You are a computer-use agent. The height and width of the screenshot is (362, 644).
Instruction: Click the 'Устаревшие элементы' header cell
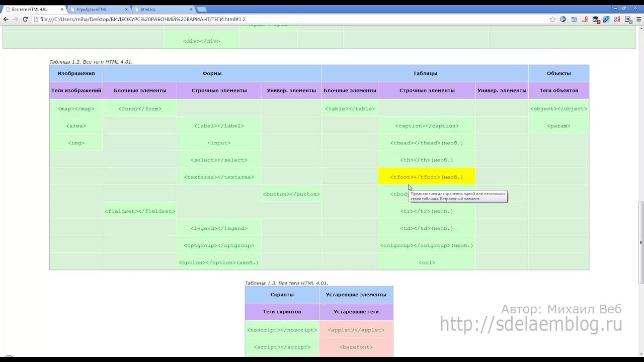[x=356, y=295]
